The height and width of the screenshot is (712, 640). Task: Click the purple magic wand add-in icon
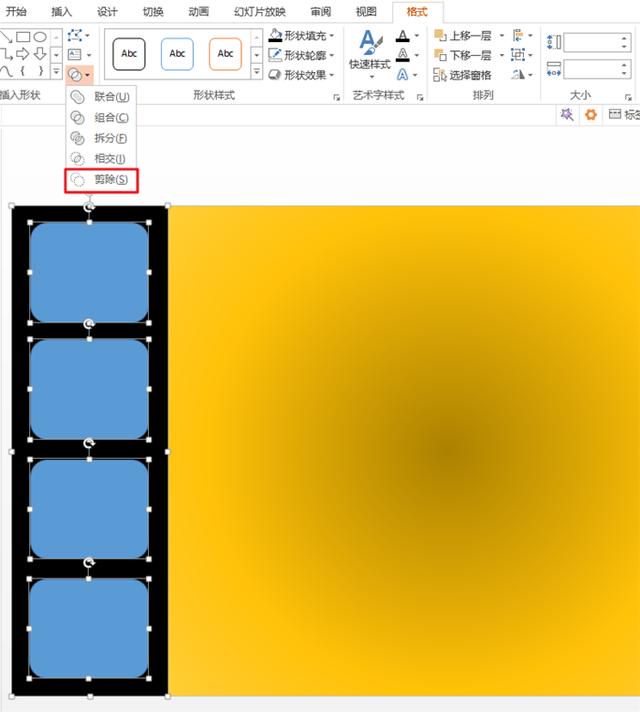point(567,114)
